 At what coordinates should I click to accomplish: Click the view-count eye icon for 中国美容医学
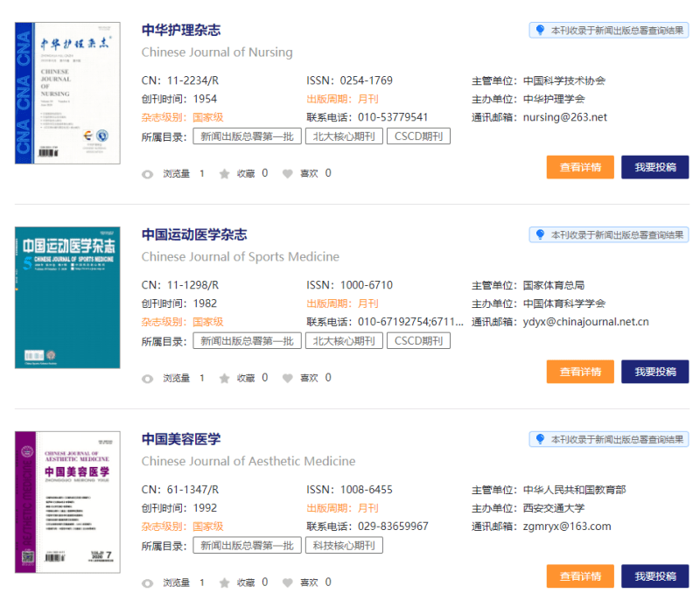(x=147, y=583)
